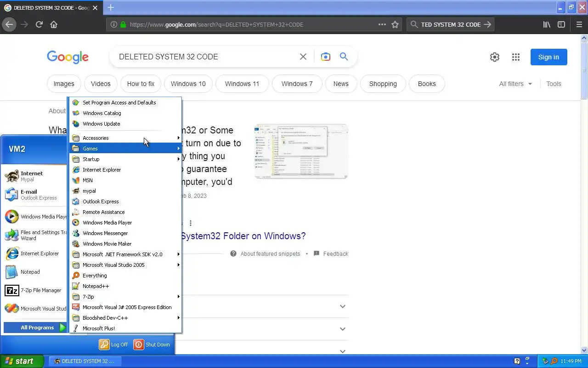588x368 pixels.
Task: Expand Microsoft Visual Studio 2005 submenu
Action: pos(125,265)
